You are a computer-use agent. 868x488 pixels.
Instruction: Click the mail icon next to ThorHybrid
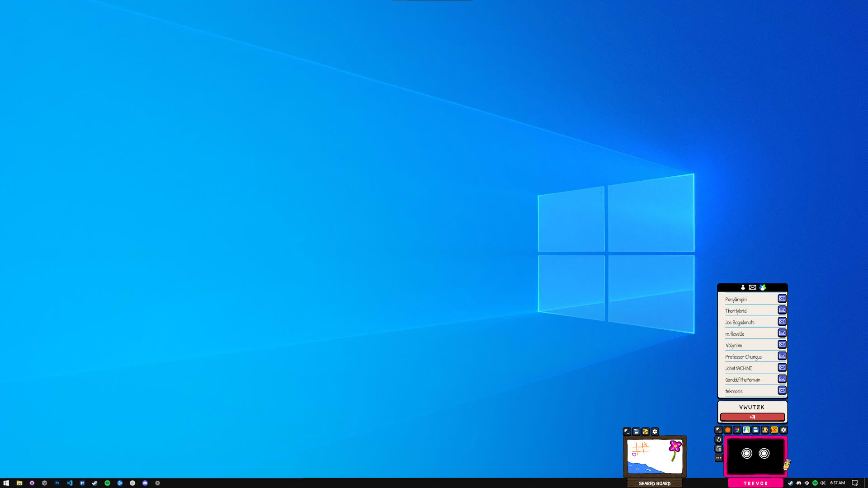click(782, 310)
